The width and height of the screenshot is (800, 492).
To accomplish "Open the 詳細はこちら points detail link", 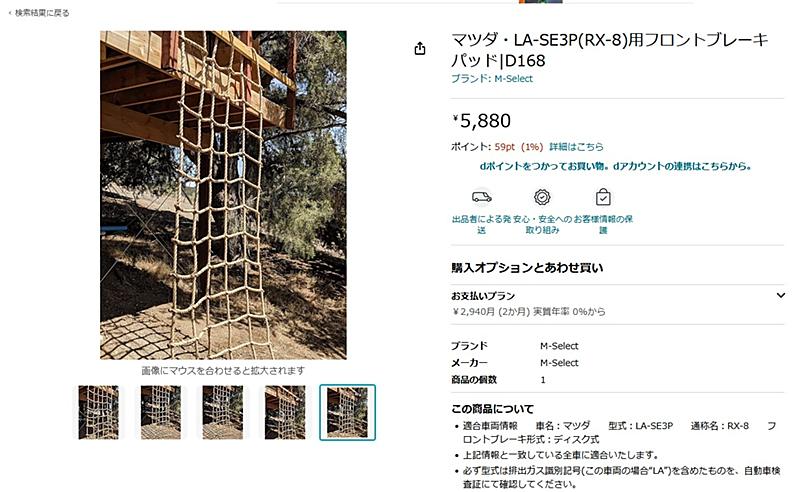I will [576, 147].
